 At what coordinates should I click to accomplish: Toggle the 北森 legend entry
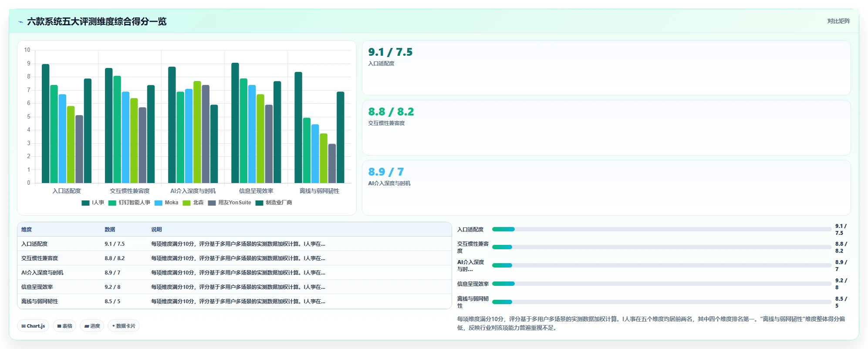[193, 203]
